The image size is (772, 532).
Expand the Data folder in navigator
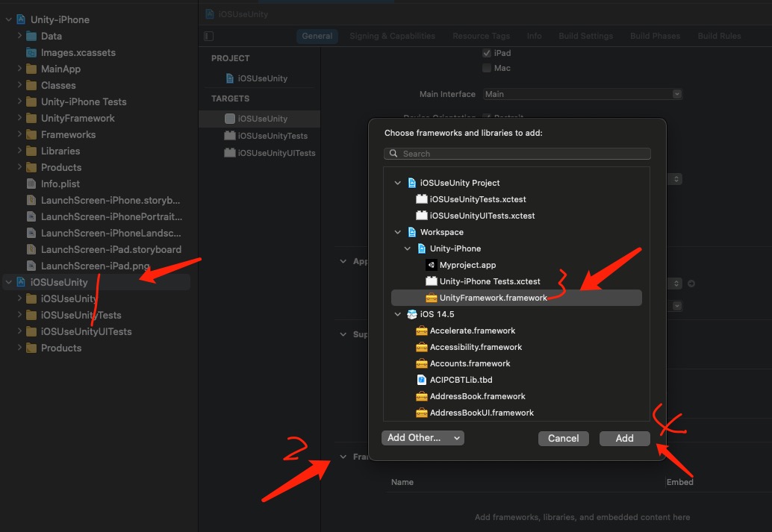click(19, 36)
